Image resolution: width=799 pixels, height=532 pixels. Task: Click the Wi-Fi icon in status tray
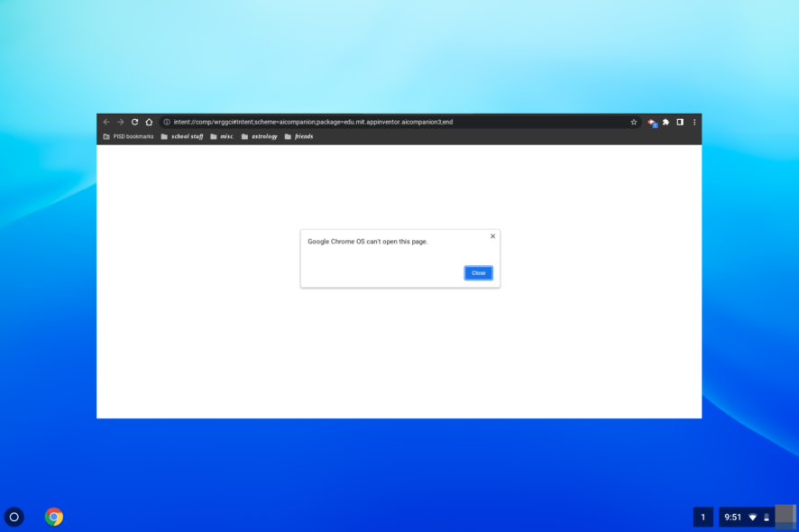tap(753, 518)
